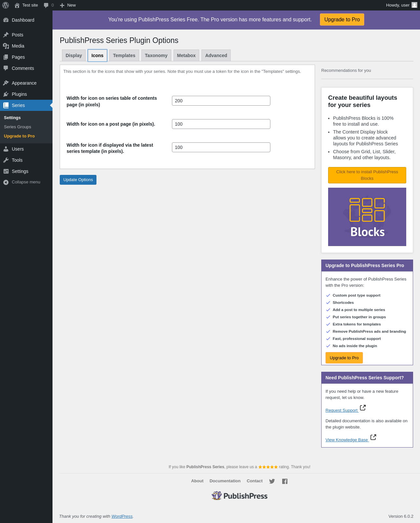Open the New menu in admin bar
The width and height of the screenshot is (420, 523).
(x=68, y=5)
